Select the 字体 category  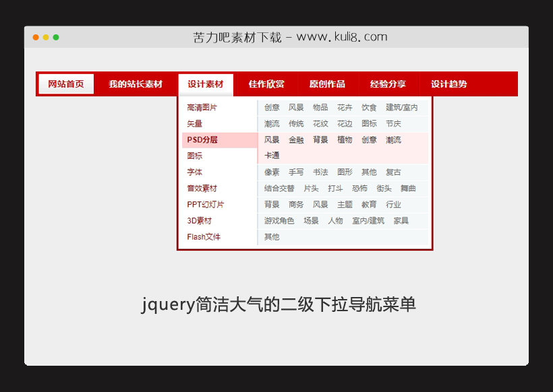(195, 172)
